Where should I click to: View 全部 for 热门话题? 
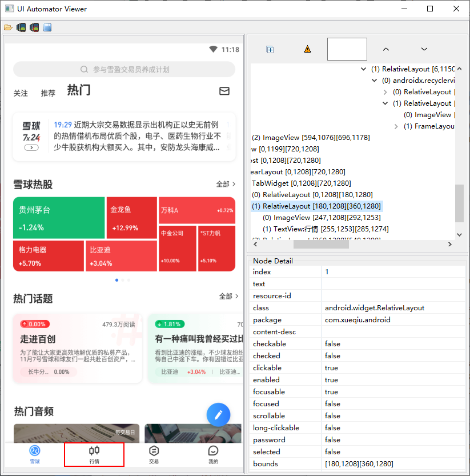[228, 296]
